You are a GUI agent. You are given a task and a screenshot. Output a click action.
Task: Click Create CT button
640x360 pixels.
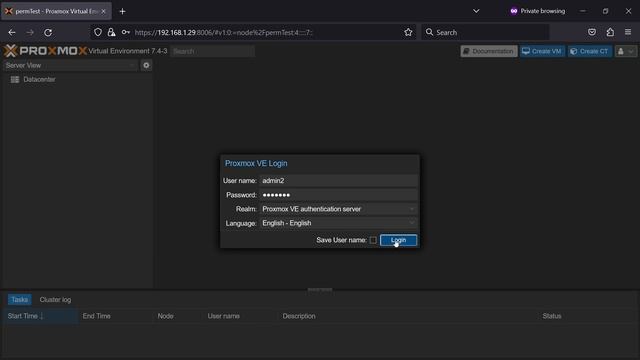(589, 51)
